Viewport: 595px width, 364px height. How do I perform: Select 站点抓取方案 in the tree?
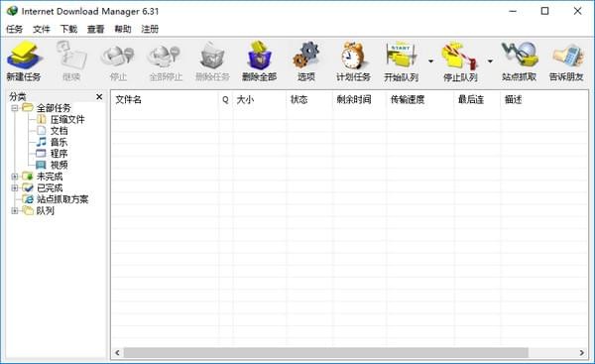[62, 199]
